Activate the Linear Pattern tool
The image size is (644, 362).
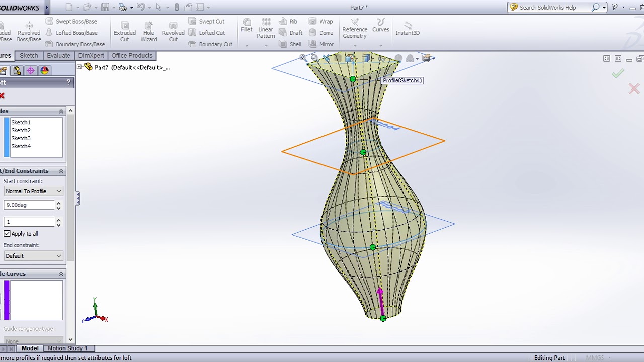[266, 28]
